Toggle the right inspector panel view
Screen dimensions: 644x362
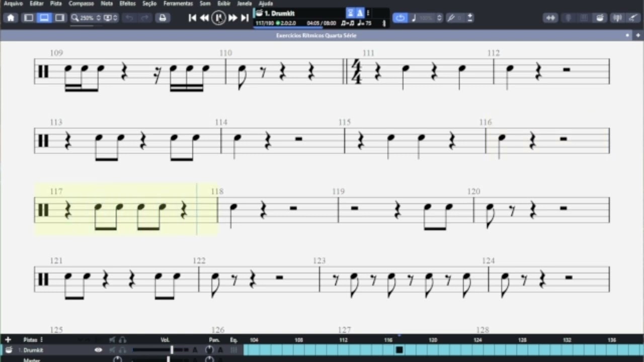[60, 18]
